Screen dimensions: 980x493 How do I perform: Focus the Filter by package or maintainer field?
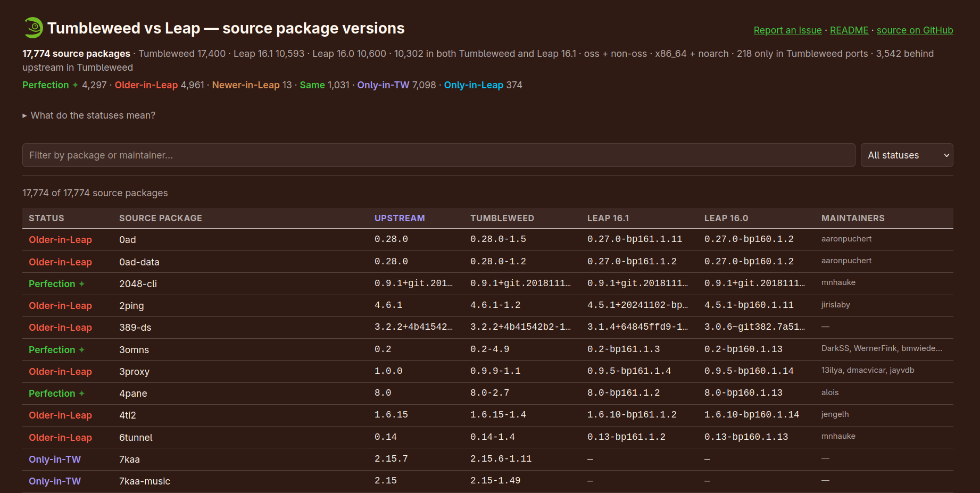point(438,155)
